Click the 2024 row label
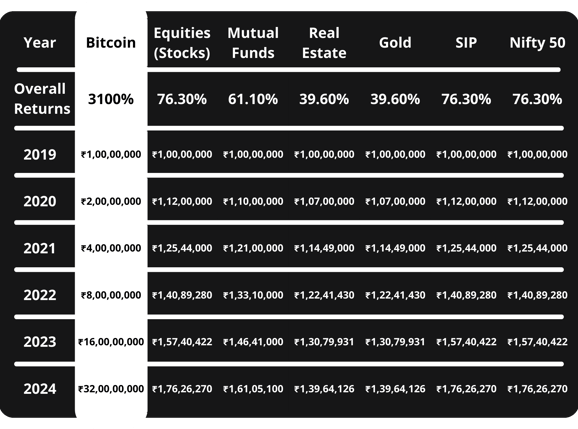Viewport: 578px width, 429px height. (x=40, y=389)
